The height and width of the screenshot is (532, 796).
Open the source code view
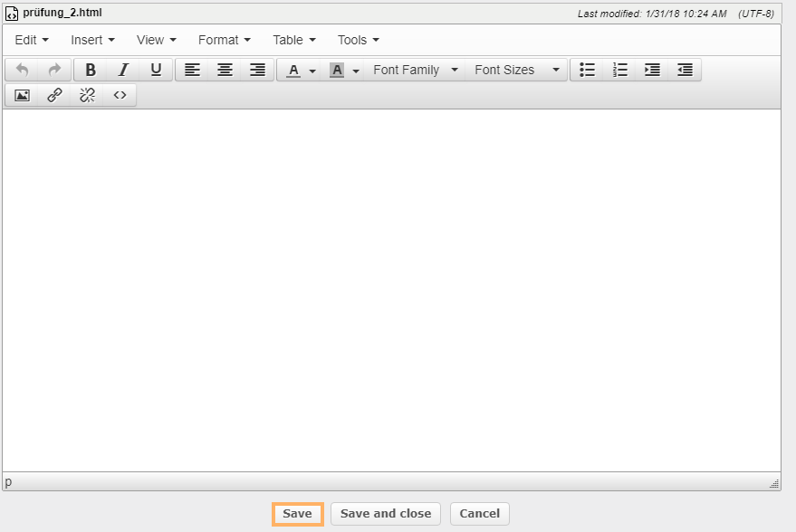pyautogui.click(x=120, y=95)
